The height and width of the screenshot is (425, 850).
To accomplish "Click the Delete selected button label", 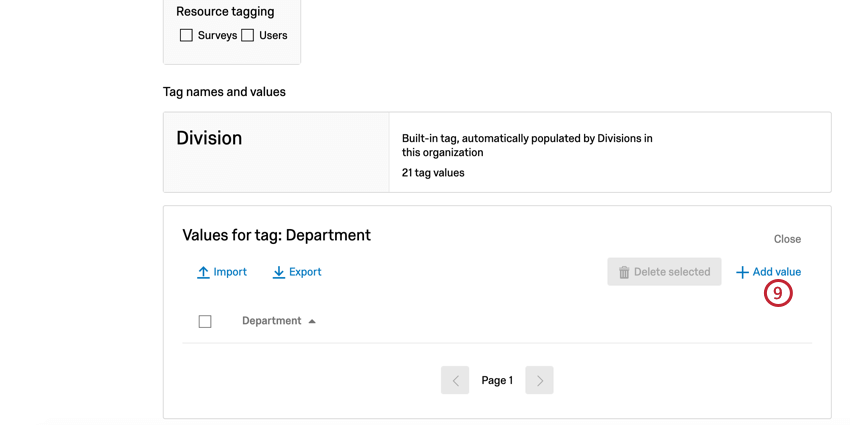I will pos(672,272).
